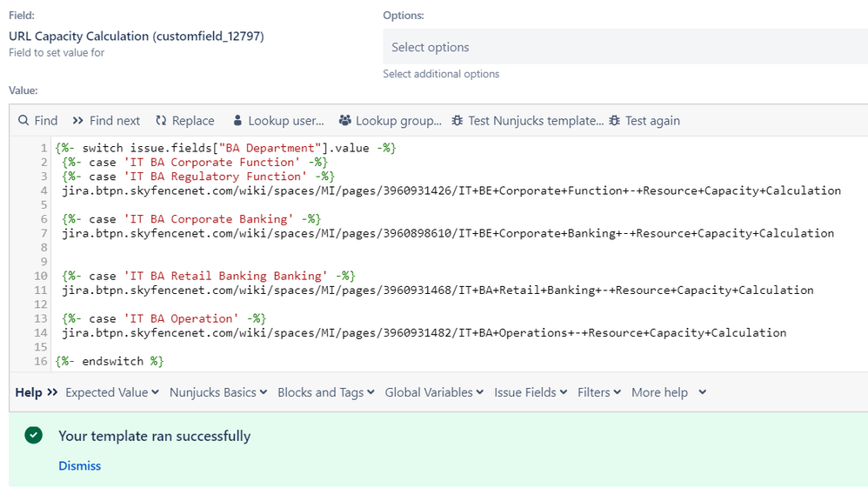Viewport: 868px width, 501px height.
Task: Click the endswitch line 16
Action: point(110,361)
